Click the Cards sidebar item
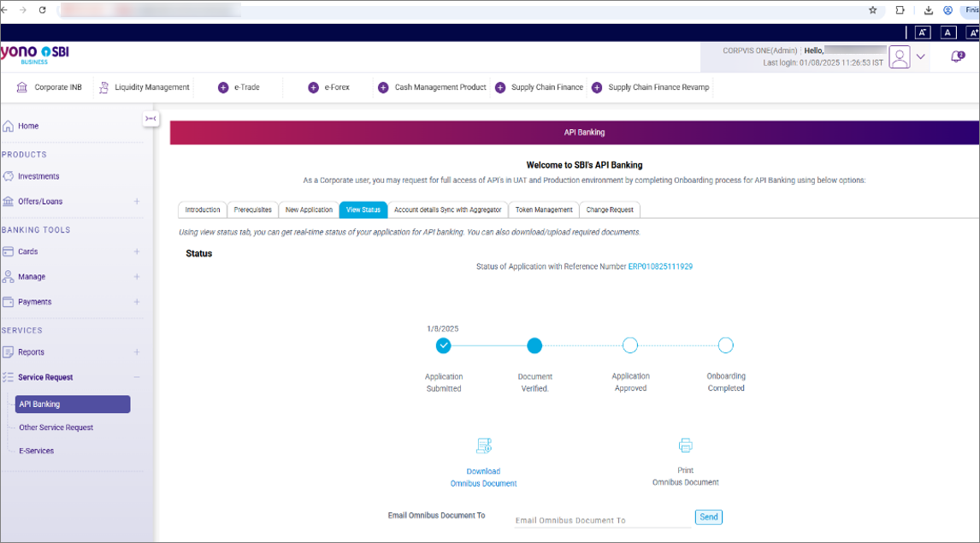 point(20,251)
